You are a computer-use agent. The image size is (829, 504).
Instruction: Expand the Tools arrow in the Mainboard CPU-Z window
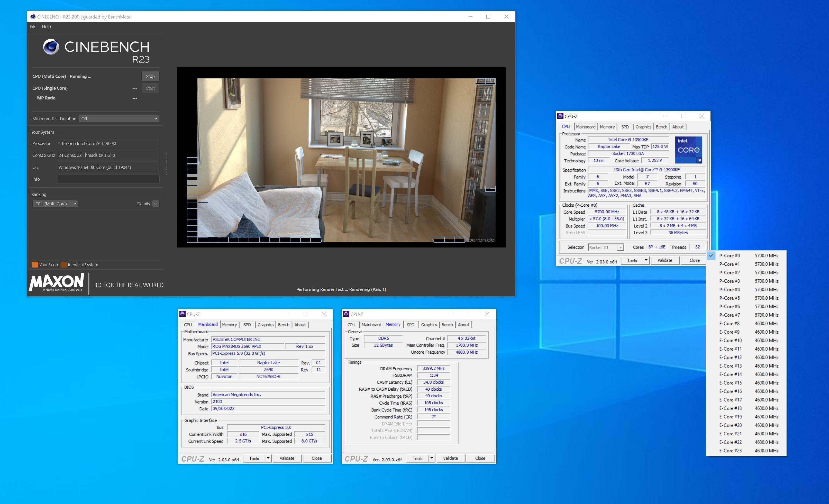tap(268, 458)
